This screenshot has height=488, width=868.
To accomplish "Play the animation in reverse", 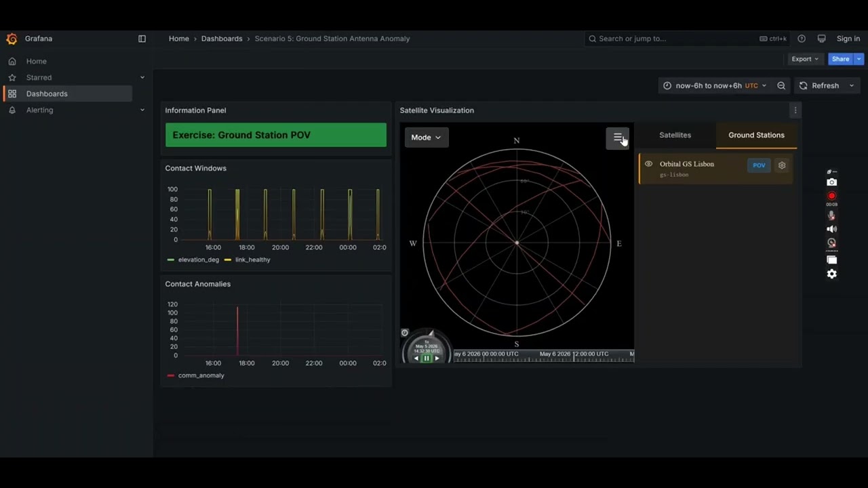I will click(416, 359).
